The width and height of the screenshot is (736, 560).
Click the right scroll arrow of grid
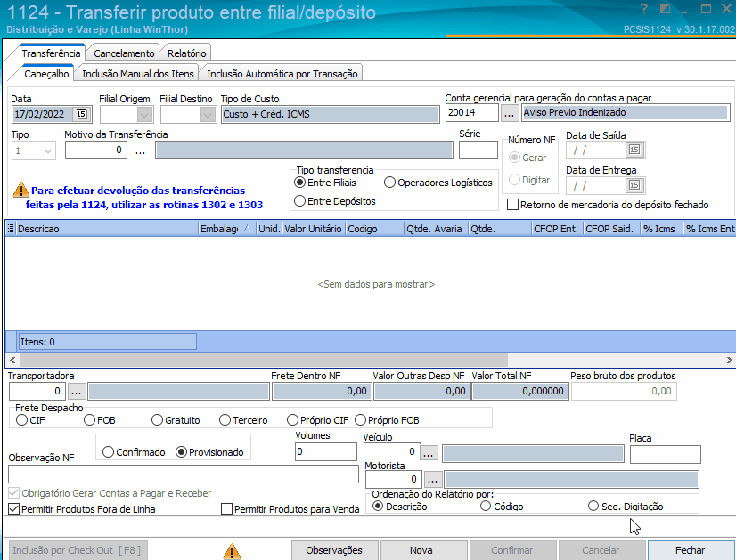pyautogui.click(x=729, y=361)
